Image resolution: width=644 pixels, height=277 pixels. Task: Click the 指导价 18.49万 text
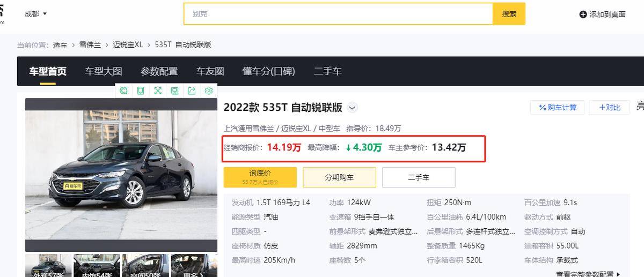coord(374,129)
